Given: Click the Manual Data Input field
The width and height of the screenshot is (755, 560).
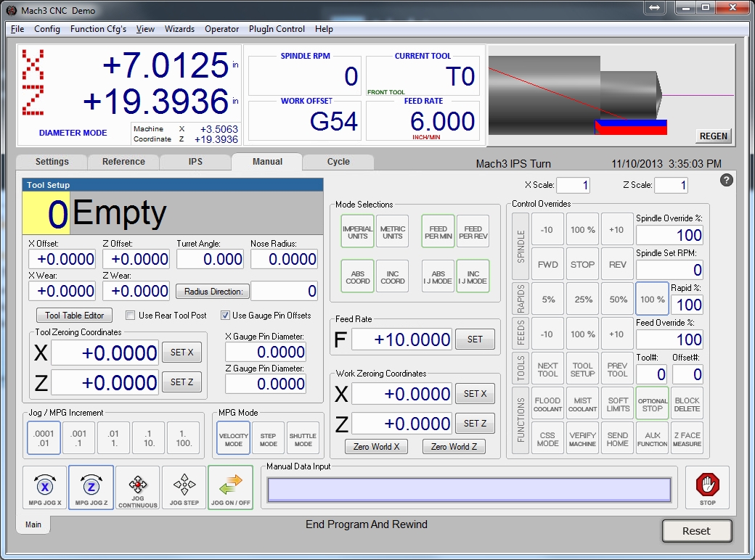Looking at the screenshot, I should point(469,490).
